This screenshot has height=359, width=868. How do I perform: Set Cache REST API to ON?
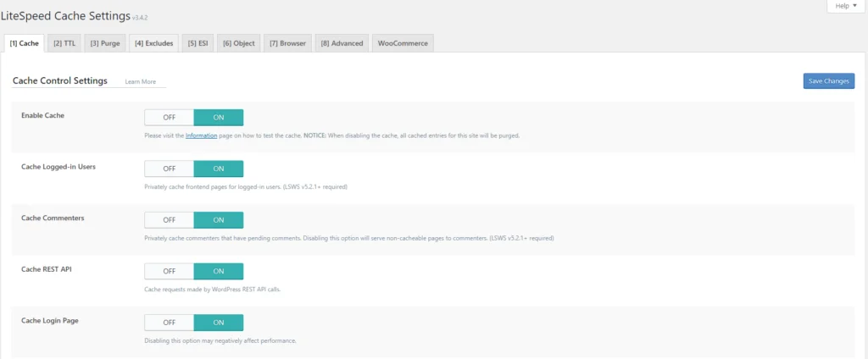(x=219, y=271)
